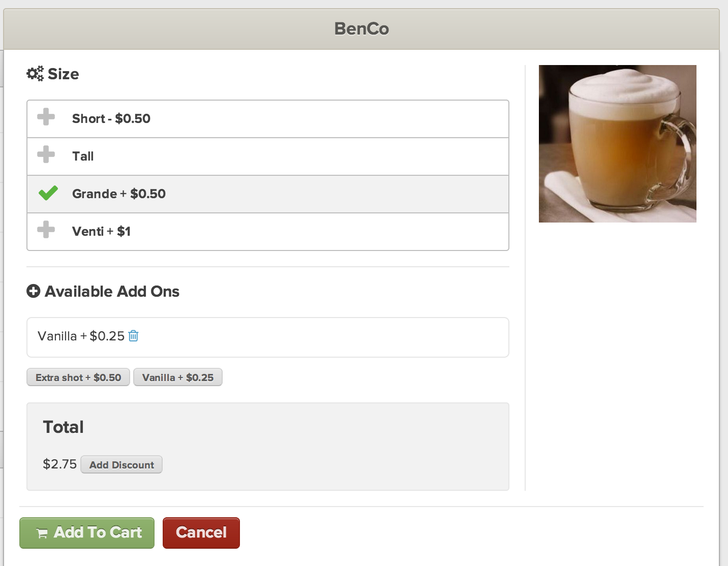Click the $2.75 total amount
The height and width of the screenshot is (566, 728).
point(59,464)
